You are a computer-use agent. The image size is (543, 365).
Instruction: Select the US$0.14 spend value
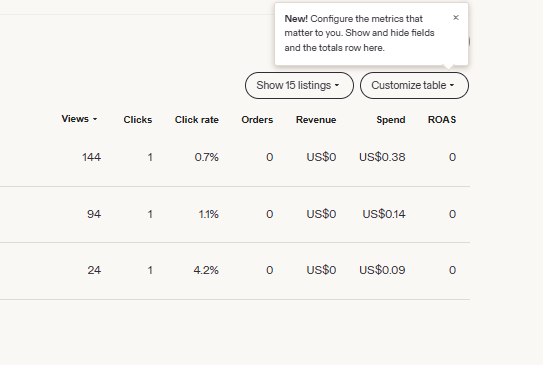384,214
